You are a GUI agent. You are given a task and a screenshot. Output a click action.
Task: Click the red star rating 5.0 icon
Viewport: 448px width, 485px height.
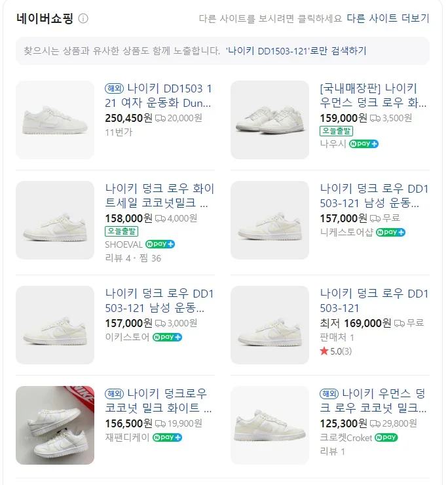[x=324, y=351]
